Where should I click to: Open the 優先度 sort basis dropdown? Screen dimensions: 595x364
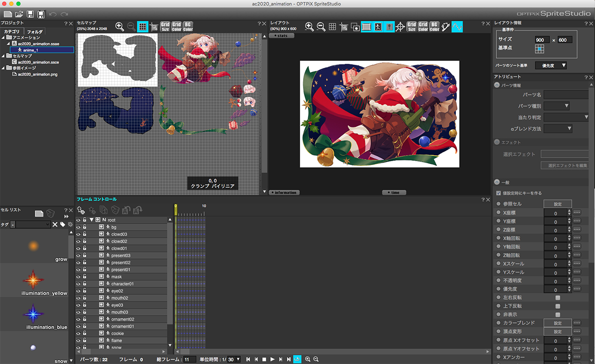551,66
